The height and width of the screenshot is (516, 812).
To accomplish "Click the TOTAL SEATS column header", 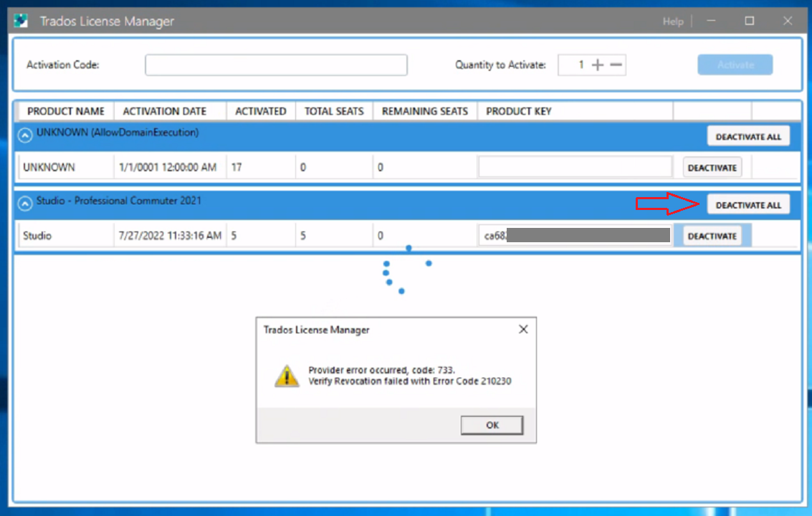I will tap(334, 111).
